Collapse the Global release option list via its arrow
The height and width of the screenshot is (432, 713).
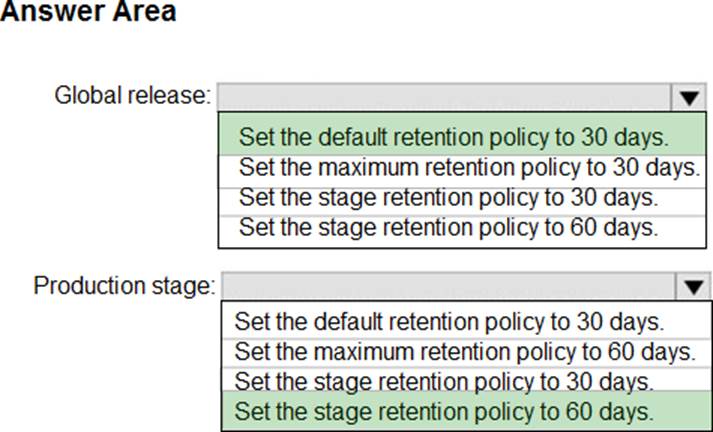click(x=688, y=98)
